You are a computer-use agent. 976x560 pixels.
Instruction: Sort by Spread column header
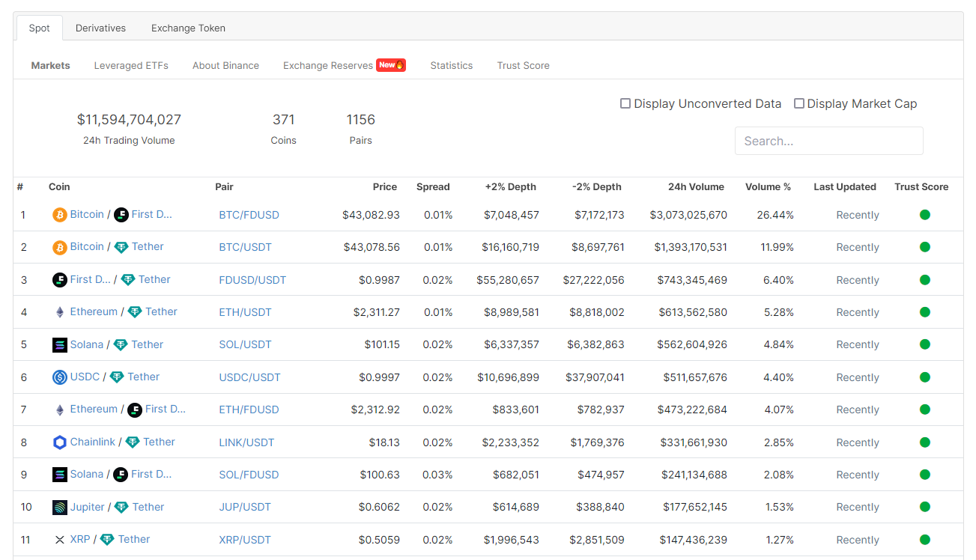(433, 187)
